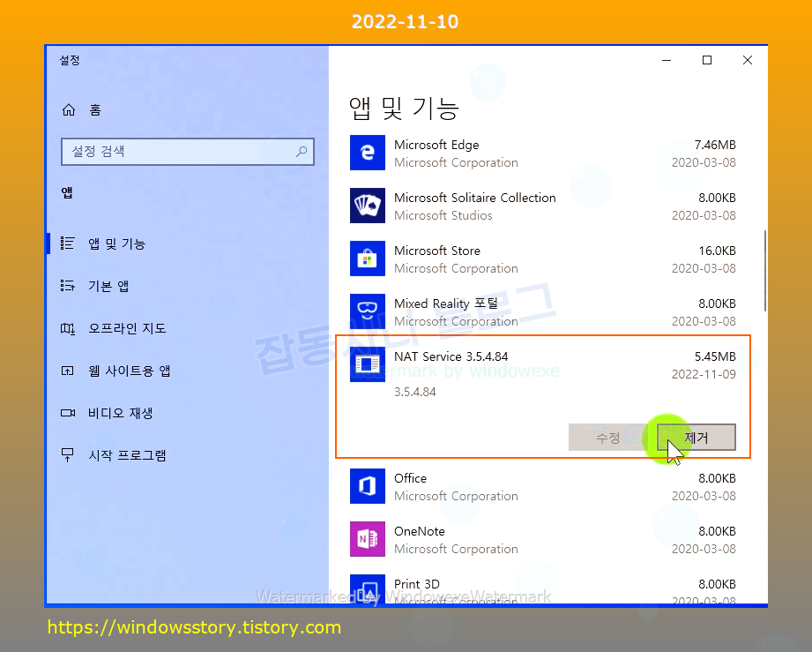Select the Print 3D list entry
The width and height of the screenshot is (812, 652).
point(543,588)
